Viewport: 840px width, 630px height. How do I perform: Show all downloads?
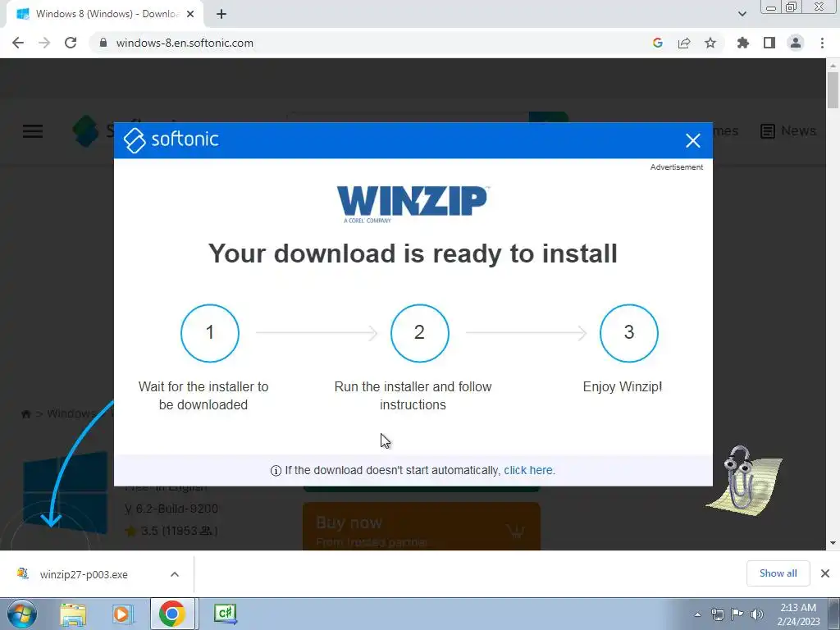pos(778,573)
